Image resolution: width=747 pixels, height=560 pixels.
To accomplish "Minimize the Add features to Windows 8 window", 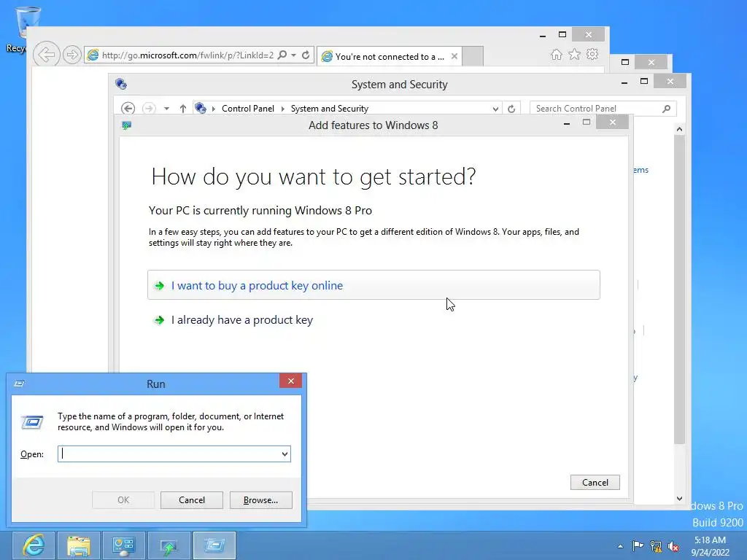I will tap(566, 123).
